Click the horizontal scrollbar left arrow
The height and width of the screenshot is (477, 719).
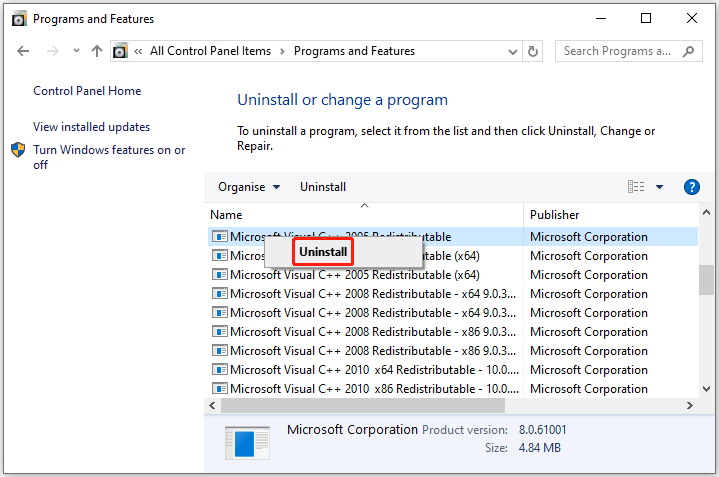click(x=212, y=405)
